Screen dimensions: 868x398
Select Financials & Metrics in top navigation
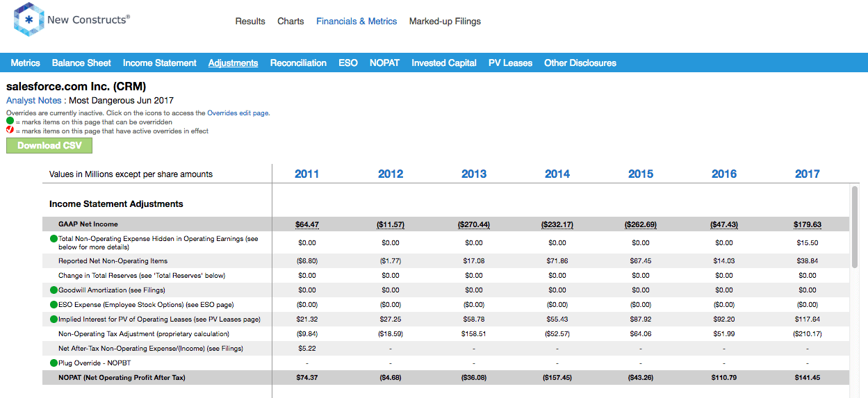pos(357,22)
